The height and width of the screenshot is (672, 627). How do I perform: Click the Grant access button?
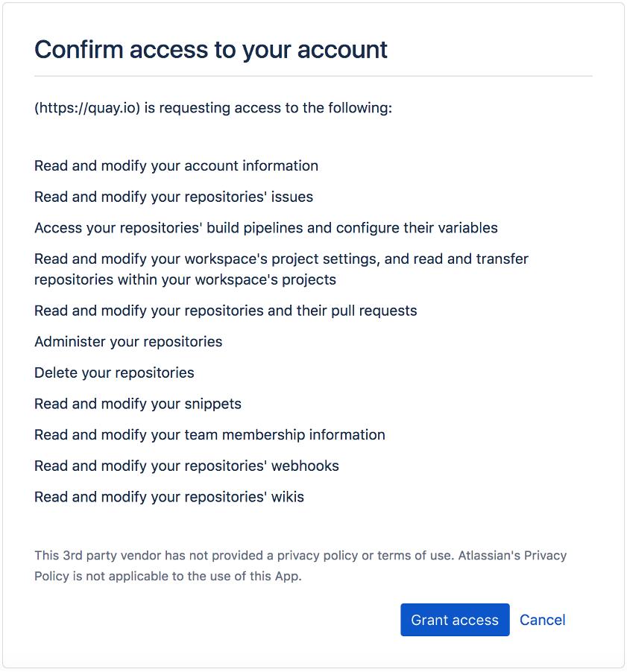[x=455, y=620]
